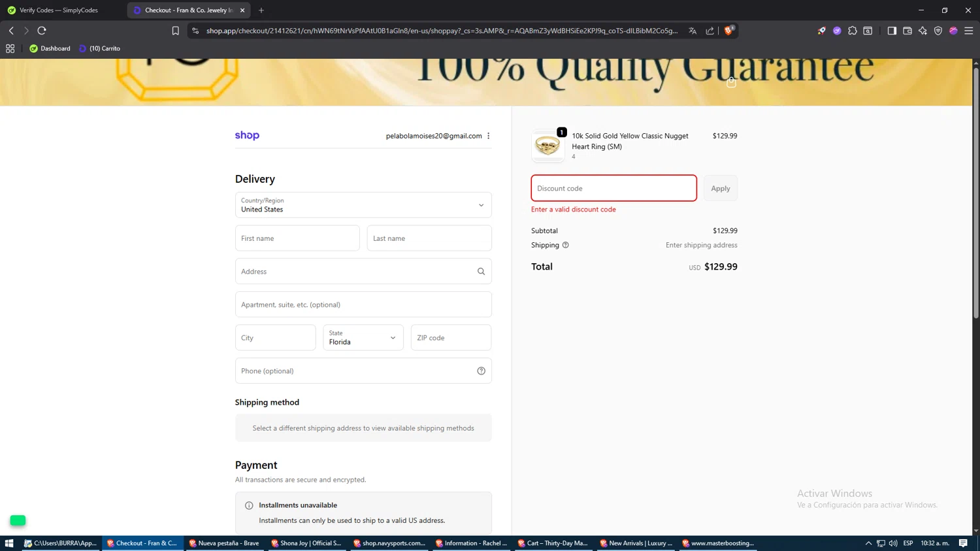The height and width of the screenshot is (551, 980).
Task: Click the rocket extension icon
Action: (821, 31)
